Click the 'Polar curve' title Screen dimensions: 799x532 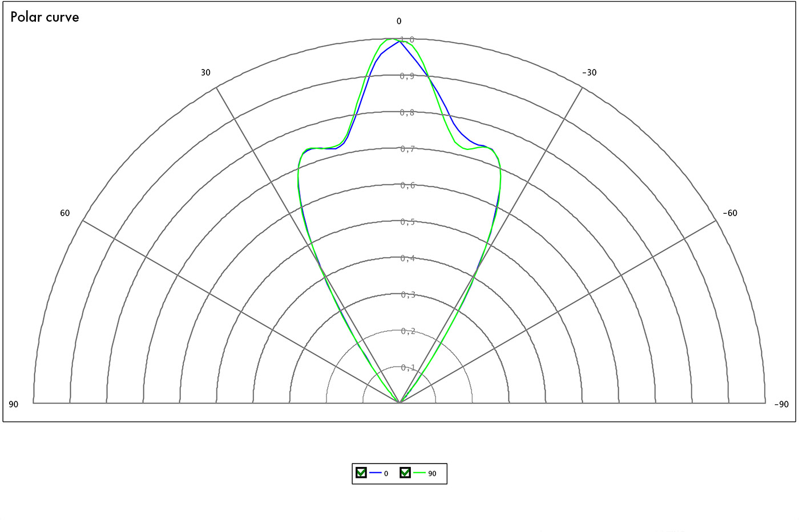45,17
